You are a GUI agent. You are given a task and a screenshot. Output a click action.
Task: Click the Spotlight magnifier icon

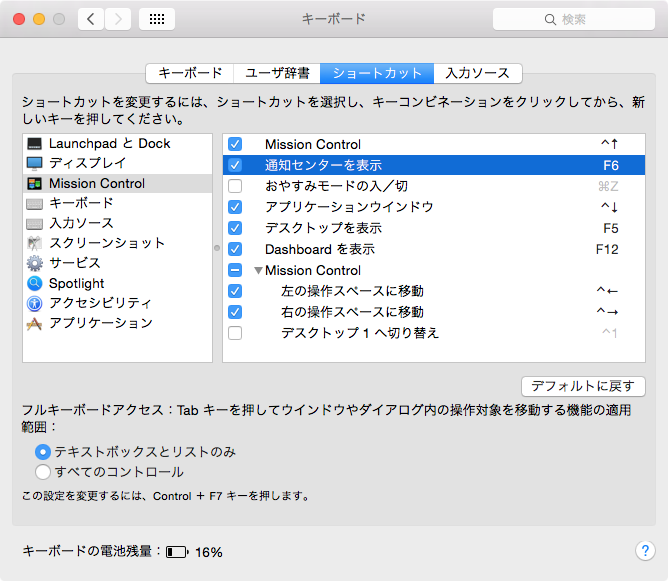coord(35,283)
